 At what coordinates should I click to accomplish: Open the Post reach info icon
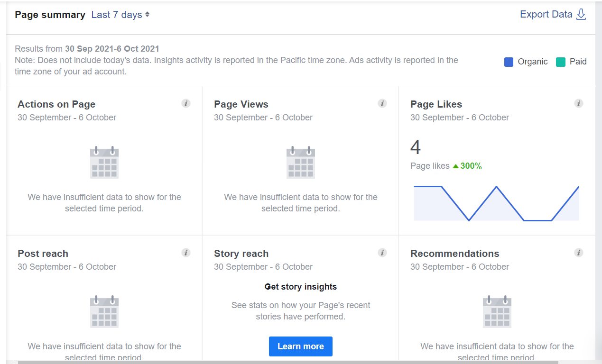[x=186, y=253]
